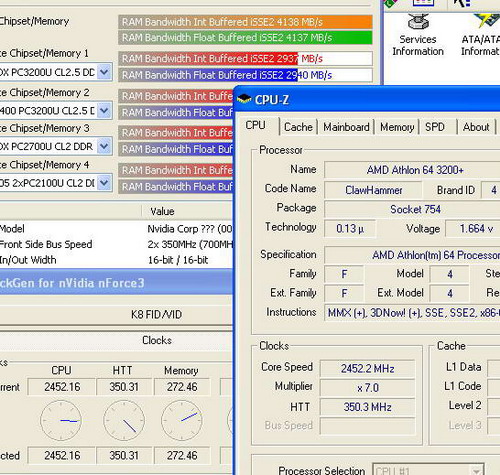Screen dimensions: 500x475
Task: Click the HTT clock gauge dial
Action: click(x=124, y=421)
